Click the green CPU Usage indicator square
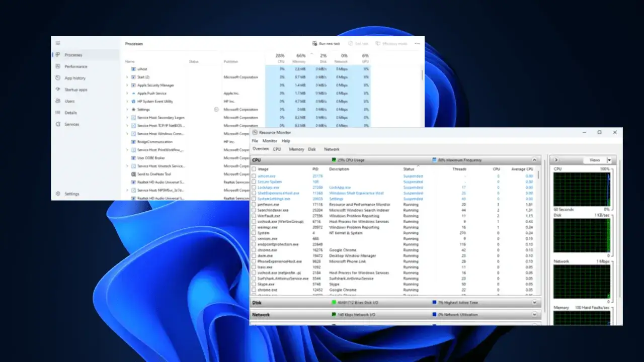 click(x=334, y=160)
